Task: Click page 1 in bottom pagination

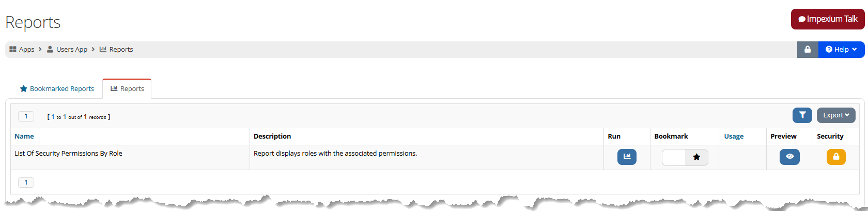Action: [x=26, y=182]
